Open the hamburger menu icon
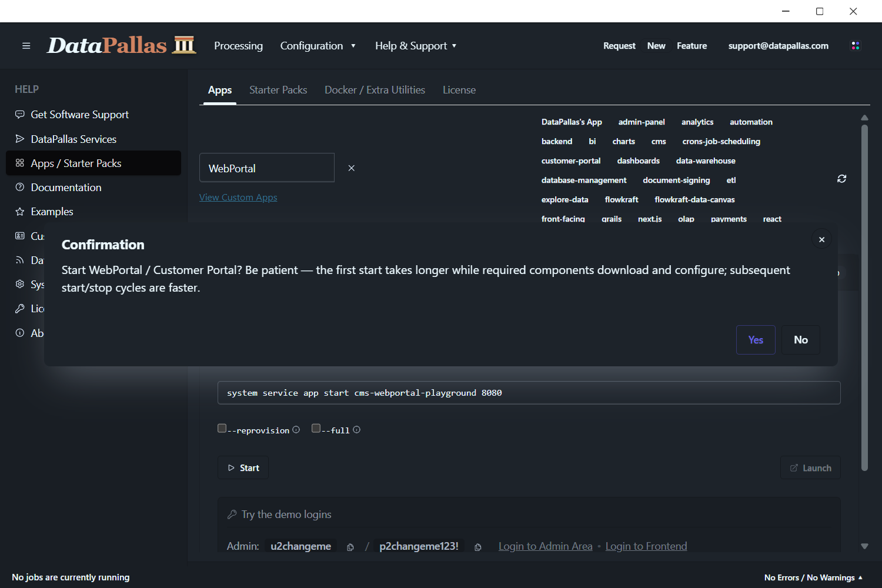Screen dimensions: 882x588 pos(26,46)
